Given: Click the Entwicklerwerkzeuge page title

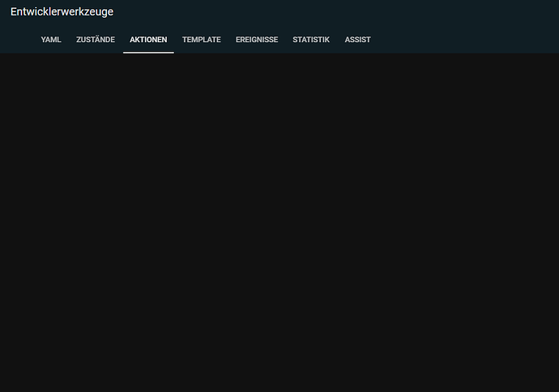Looking at the screenshot, I should point(62,12).
